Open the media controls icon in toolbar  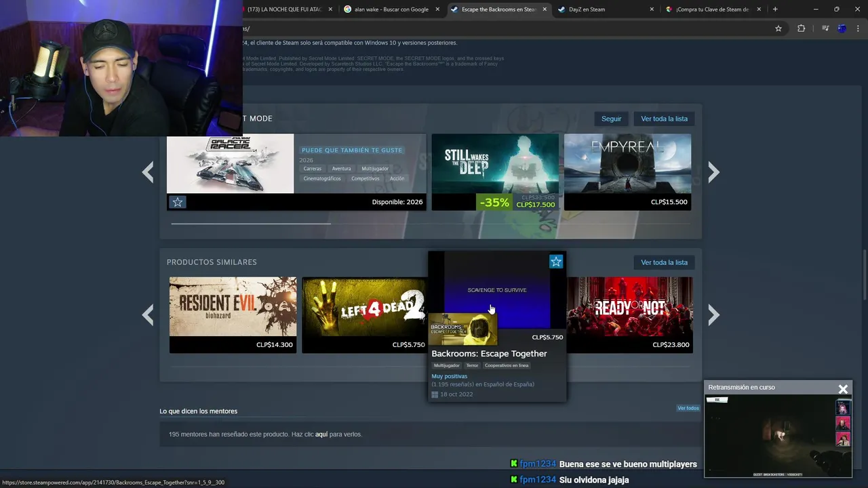825,28
